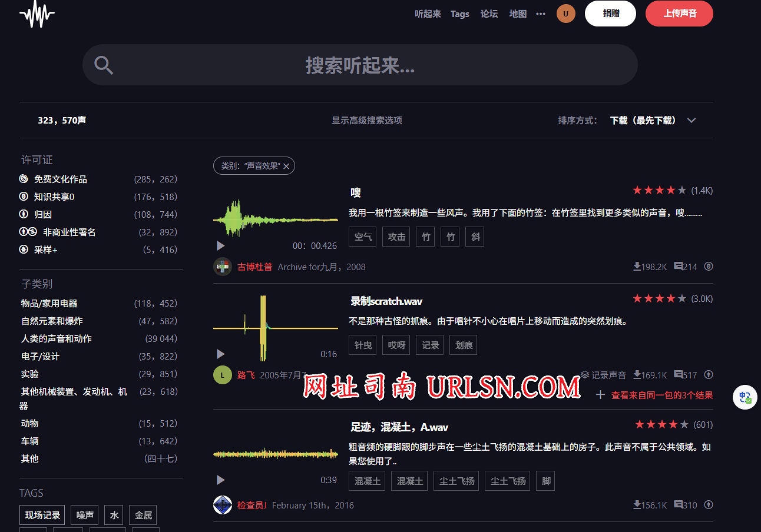Open the three-dots more menu

[x=541, y=14]
